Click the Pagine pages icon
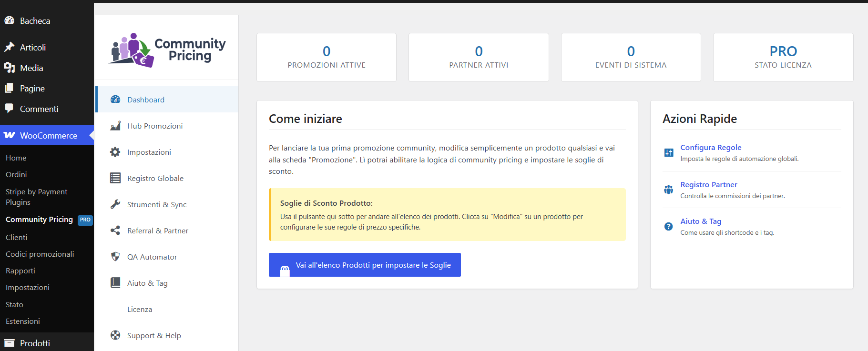 tap(9, 88)
